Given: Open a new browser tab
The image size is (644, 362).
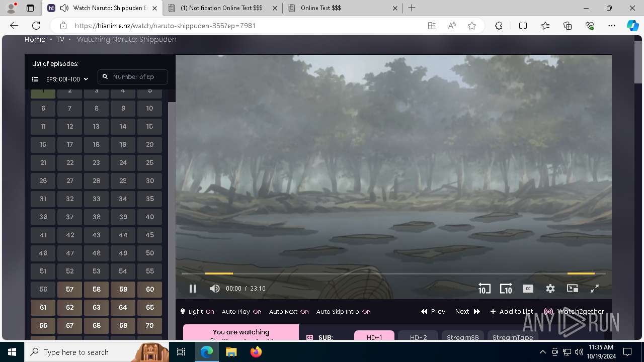Looking at the screenshot, I should click(412, 8).
